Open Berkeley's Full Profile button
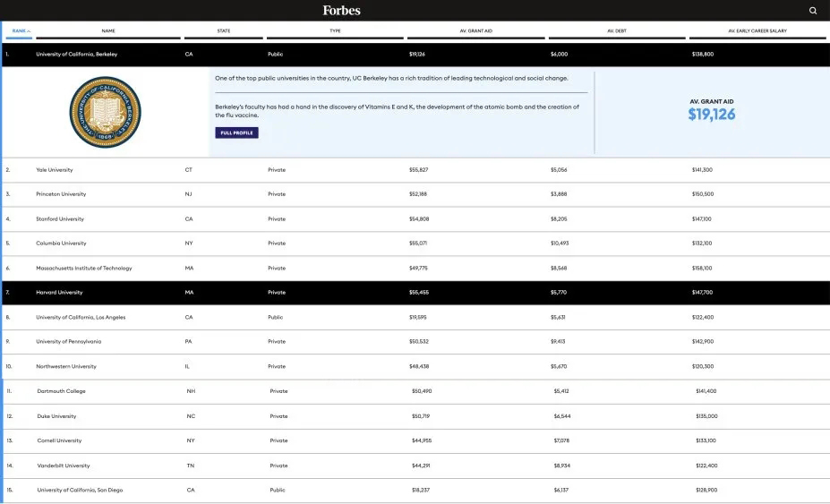The width and height of the screenshot is (830, 504). 236,132
